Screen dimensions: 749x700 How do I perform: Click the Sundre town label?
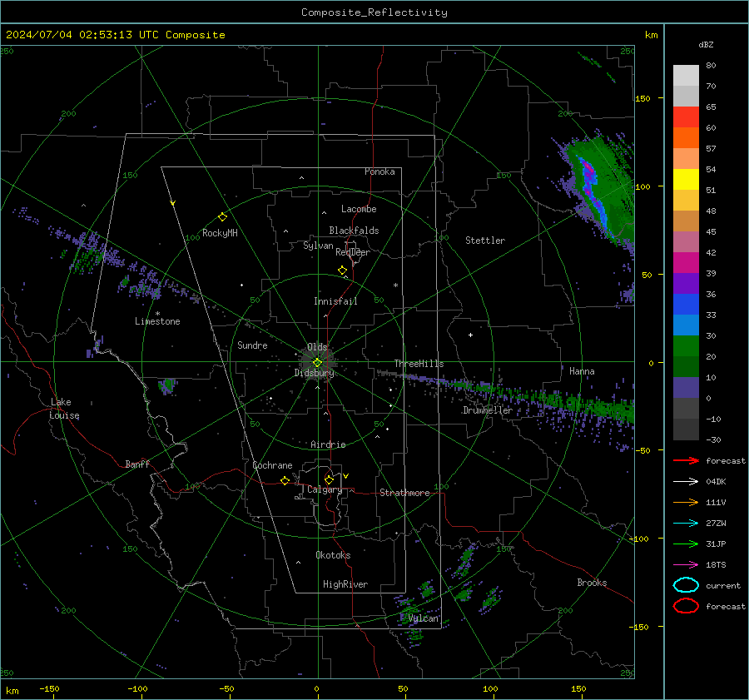[x=252, y=345]
